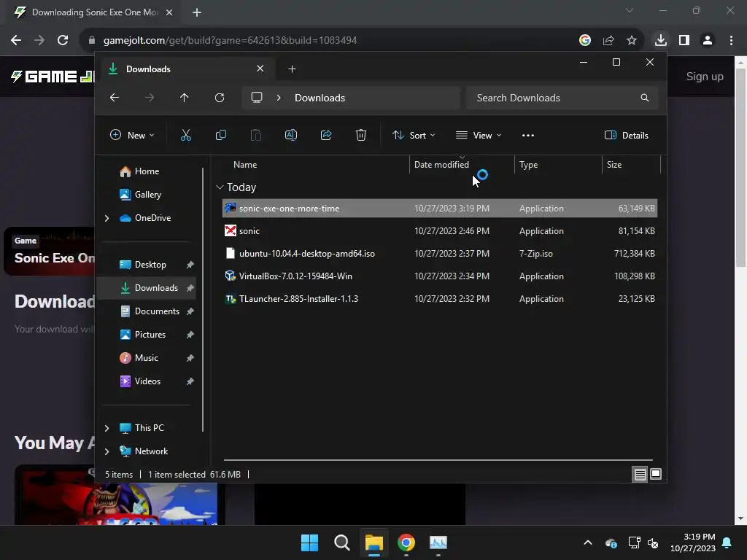This screenshot has width=747, height=560.
Task: Select the TLauncher-2.885-Installer-1.1.3 file
Action: [x=439, y=298]
